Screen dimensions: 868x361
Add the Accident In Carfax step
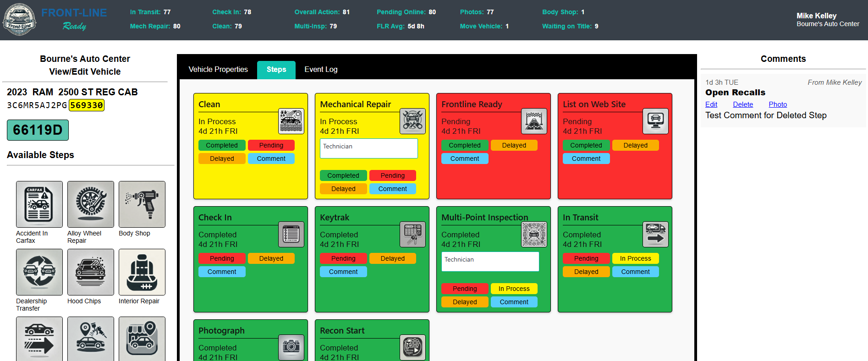(x=39, y=204)
